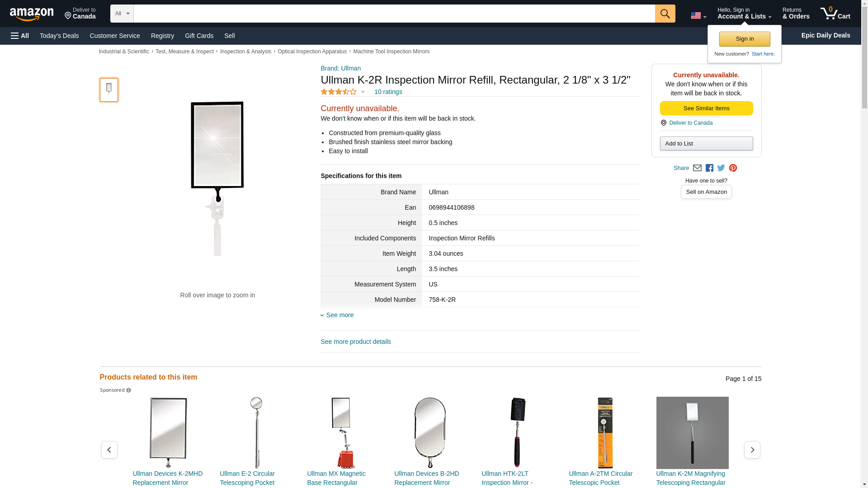Show next related products carousel page
Image resolution: width=868 pixels, height=488 pixels.
coord(752,450)
